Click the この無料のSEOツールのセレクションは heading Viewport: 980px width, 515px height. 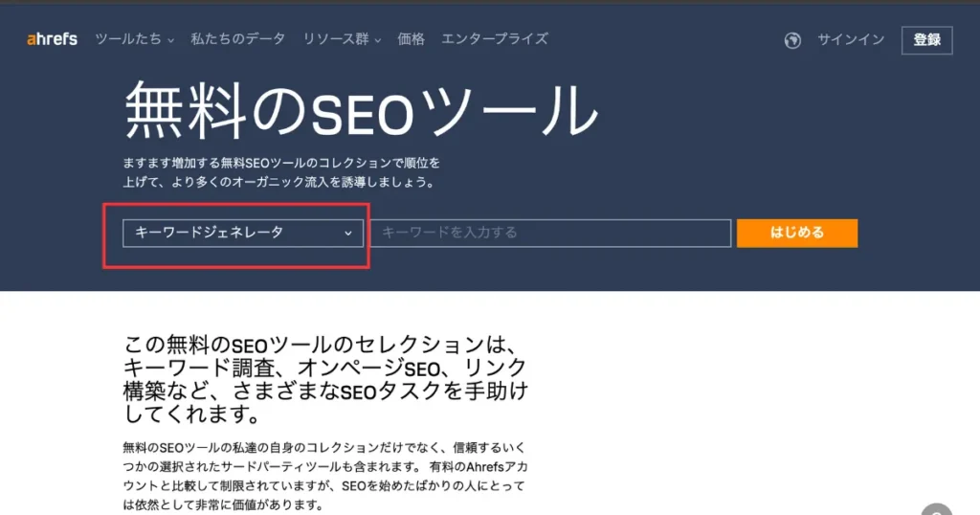point(325,379)
